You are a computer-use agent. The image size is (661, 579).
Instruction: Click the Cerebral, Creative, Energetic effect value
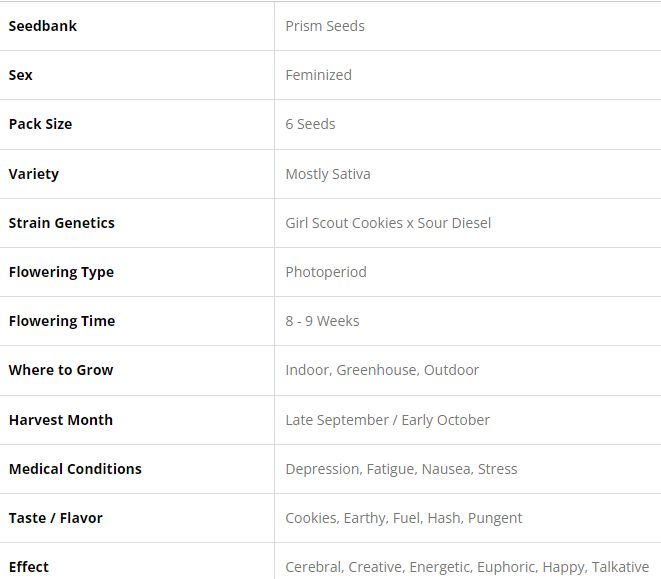coord(467,567)
